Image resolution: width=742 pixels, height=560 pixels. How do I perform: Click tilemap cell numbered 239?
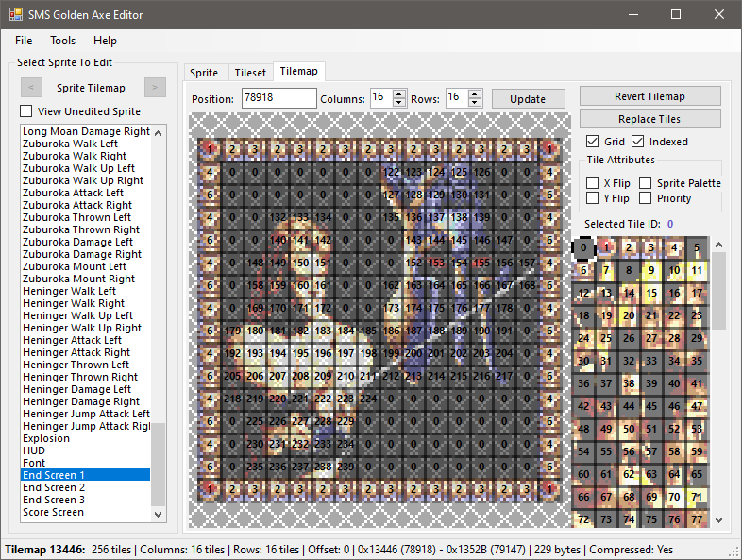tap(346, 467)
